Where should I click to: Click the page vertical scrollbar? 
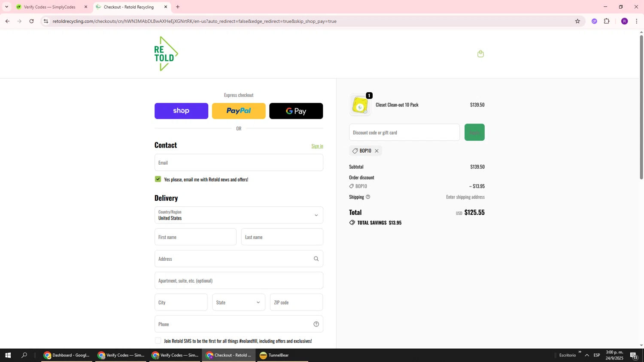(641, 107)
